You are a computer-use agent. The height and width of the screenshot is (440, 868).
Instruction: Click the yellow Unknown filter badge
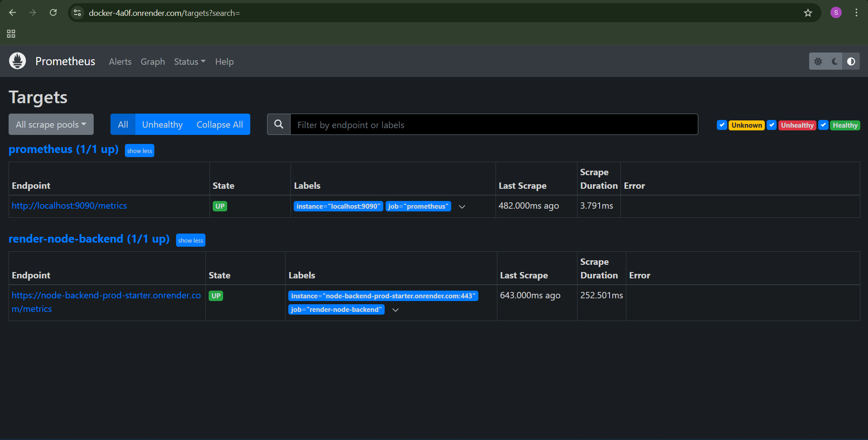click(747, 125)
